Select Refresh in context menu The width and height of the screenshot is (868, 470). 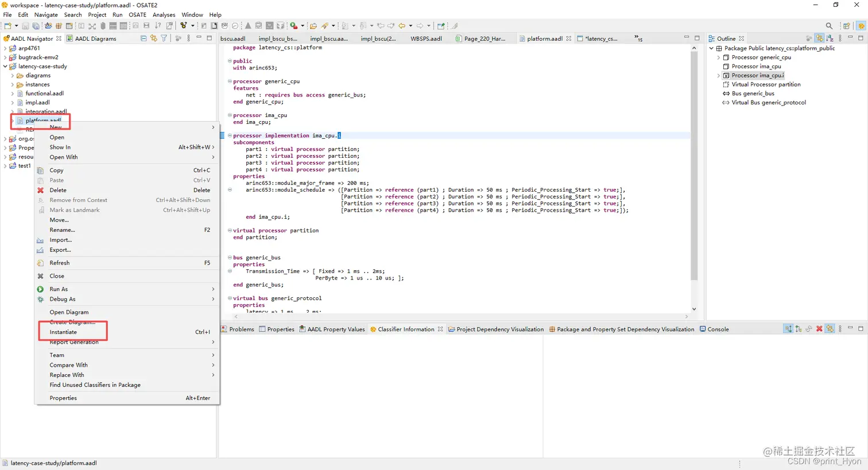[126, 263]
